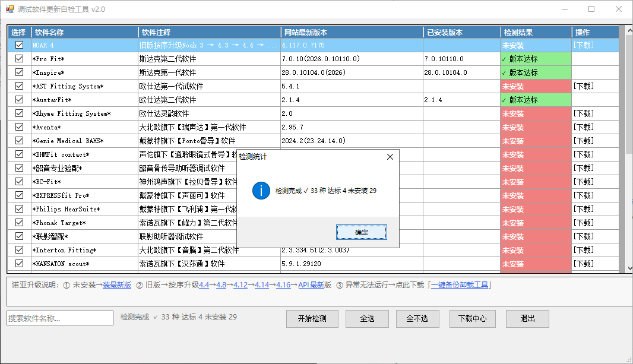Sort by the 软件注释 column header
Viewport: 633px width, 364px height.
(x=210, y=32)
